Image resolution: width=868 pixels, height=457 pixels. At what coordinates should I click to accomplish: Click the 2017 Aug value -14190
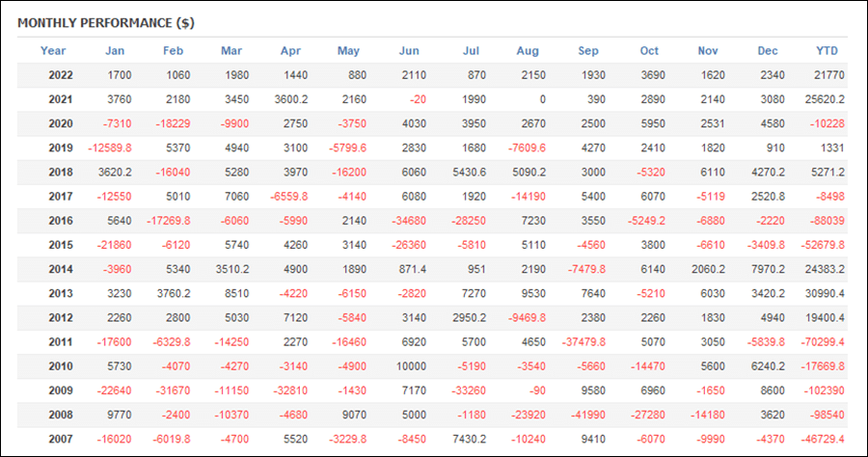(529, 197)
